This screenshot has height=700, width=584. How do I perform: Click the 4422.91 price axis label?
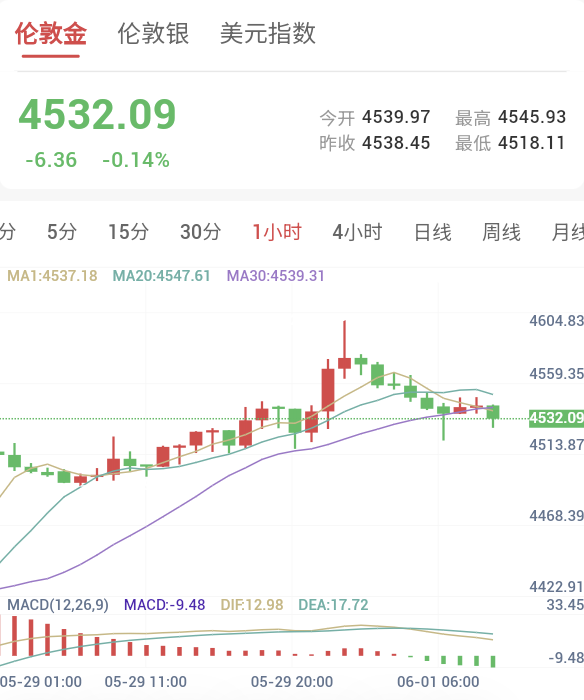[x=556, y=587]
